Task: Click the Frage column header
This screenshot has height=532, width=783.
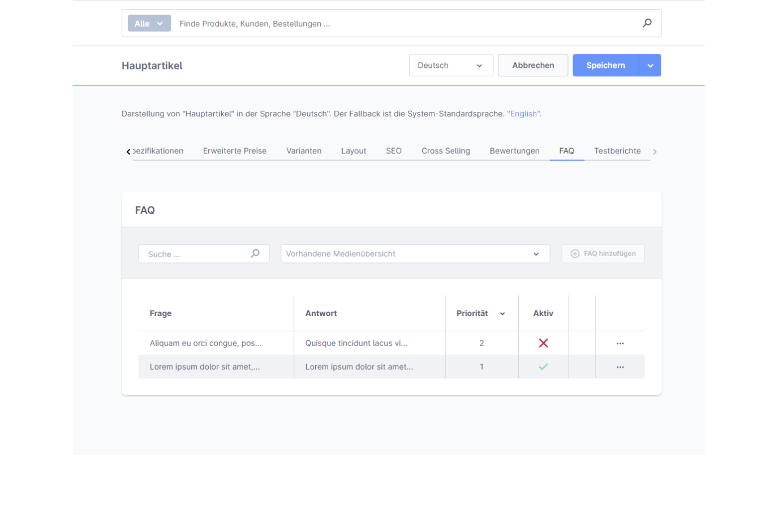Action: tap(161, 313)
